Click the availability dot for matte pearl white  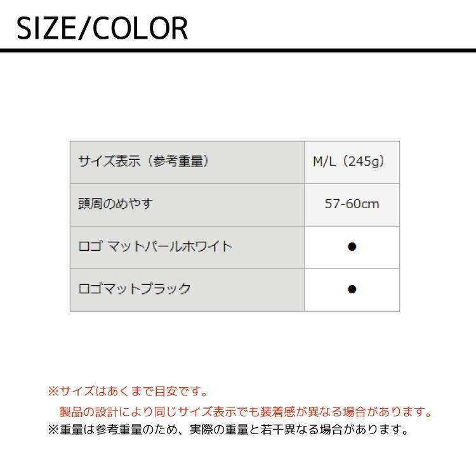(x=352, y=246)
